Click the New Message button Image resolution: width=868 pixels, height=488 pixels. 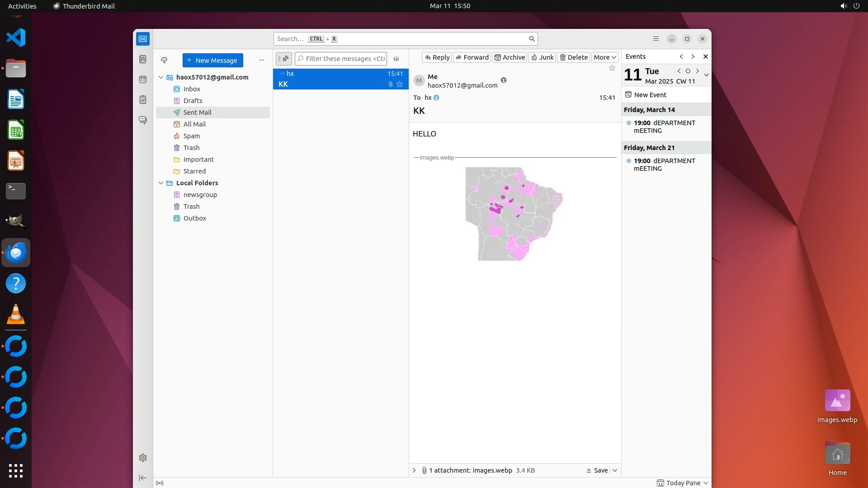tap(212, 60)
